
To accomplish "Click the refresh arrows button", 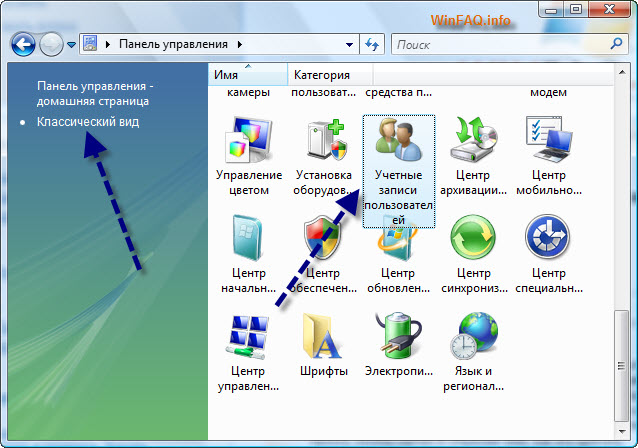I will coord(372,44).
